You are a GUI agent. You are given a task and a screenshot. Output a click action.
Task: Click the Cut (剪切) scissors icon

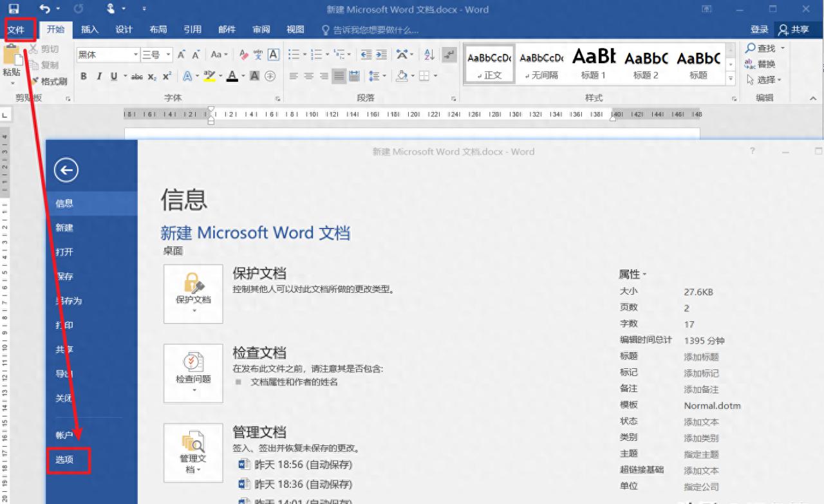(34, 49)
